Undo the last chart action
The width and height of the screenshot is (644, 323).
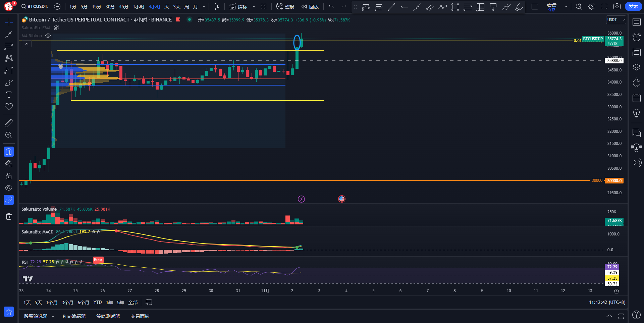[331, 7]
